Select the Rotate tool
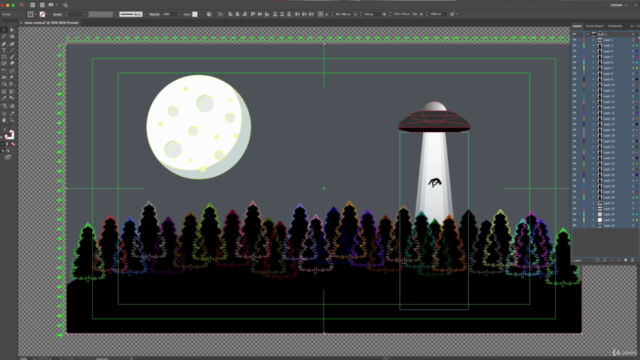This screenshot has width=640, height=360. [4, 70]
